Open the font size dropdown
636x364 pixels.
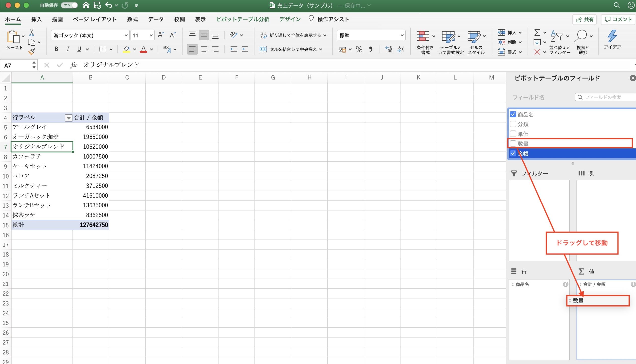click(x=151, y=35)
